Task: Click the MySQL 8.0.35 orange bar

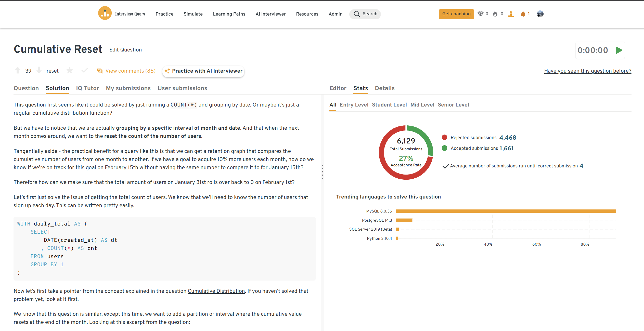Action: pos(506,211)
